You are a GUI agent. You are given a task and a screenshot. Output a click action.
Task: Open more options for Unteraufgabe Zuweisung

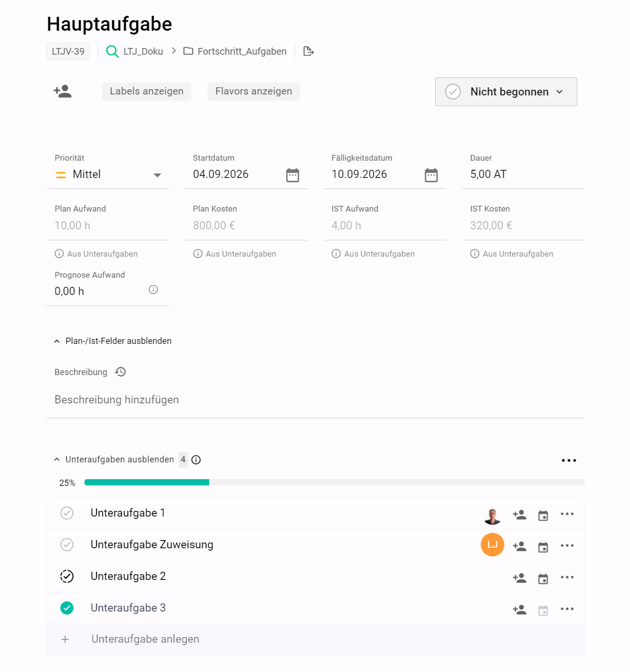pos(567,545)
